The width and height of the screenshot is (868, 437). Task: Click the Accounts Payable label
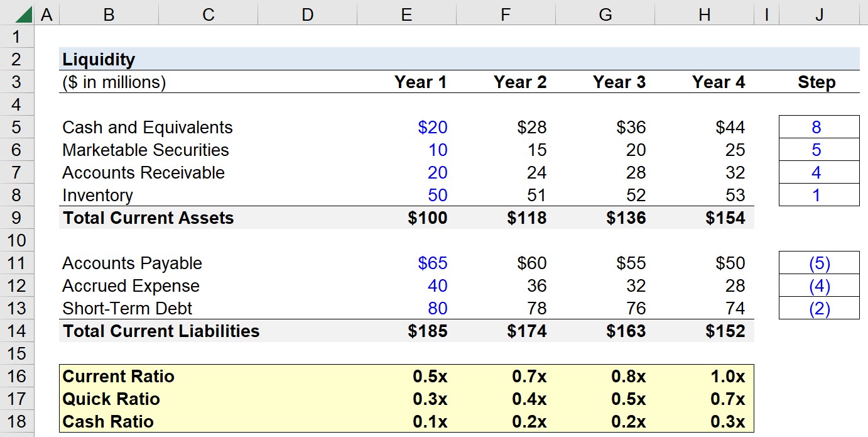pos(132,263)
